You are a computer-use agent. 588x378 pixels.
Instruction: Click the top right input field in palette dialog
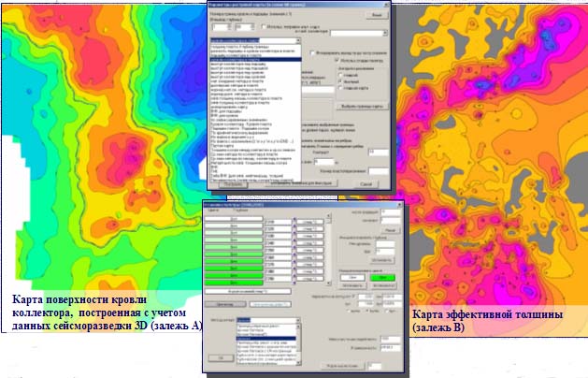(x=391, y=212)
